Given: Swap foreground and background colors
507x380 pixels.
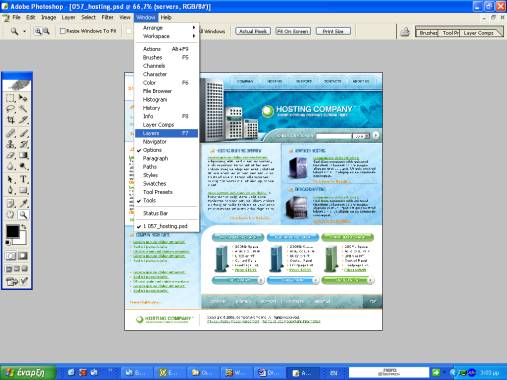Looking at the screenshot, I should [x=24, y=227].
